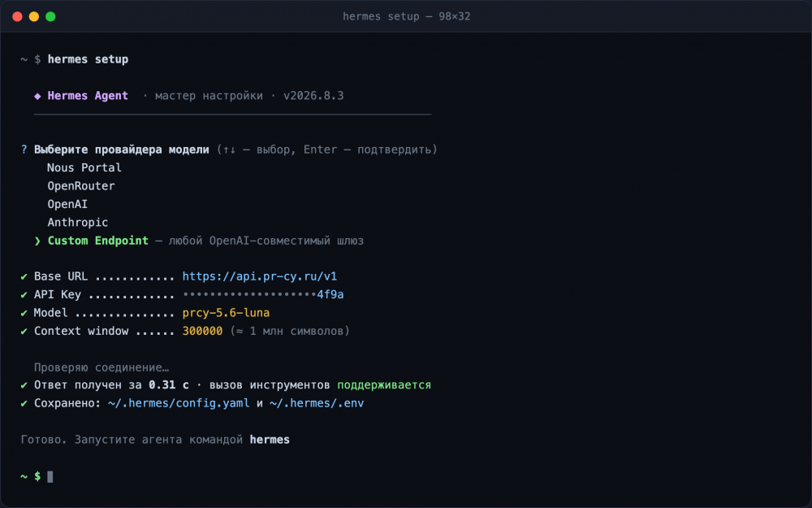Click the window title 'hermes setup — 98×32'
The image size is (812, 508).
click(406, 16)
